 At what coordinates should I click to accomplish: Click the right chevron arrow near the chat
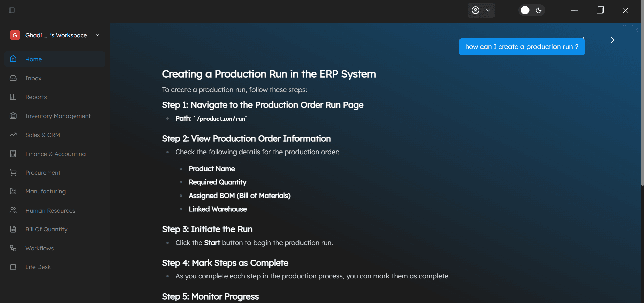point(612,40)
